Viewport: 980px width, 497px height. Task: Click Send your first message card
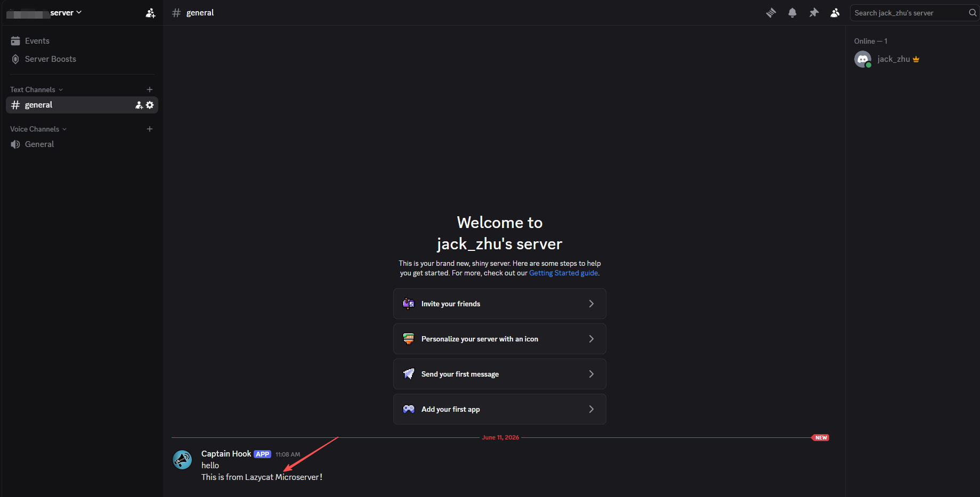[x=500, y=374]
